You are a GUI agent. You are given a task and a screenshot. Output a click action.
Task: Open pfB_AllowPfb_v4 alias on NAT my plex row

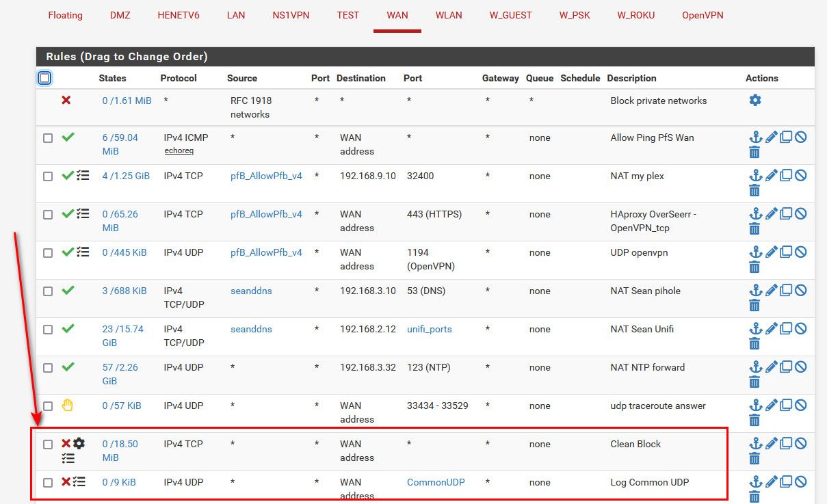point(266,176)
